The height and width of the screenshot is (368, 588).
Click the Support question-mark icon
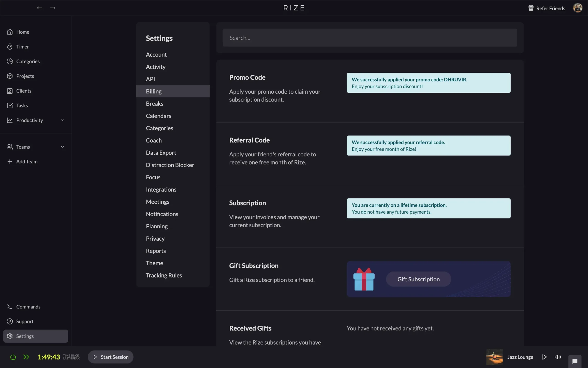[10, 321]
